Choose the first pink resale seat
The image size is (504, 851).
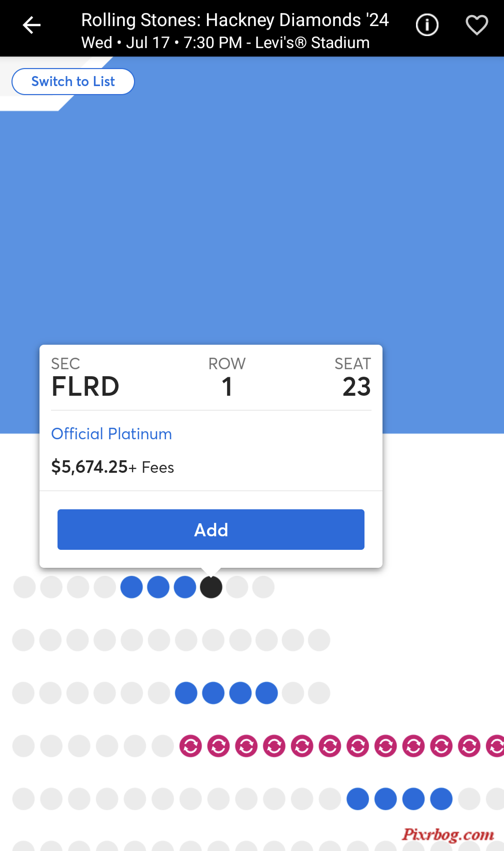click(x=190, y=746)
